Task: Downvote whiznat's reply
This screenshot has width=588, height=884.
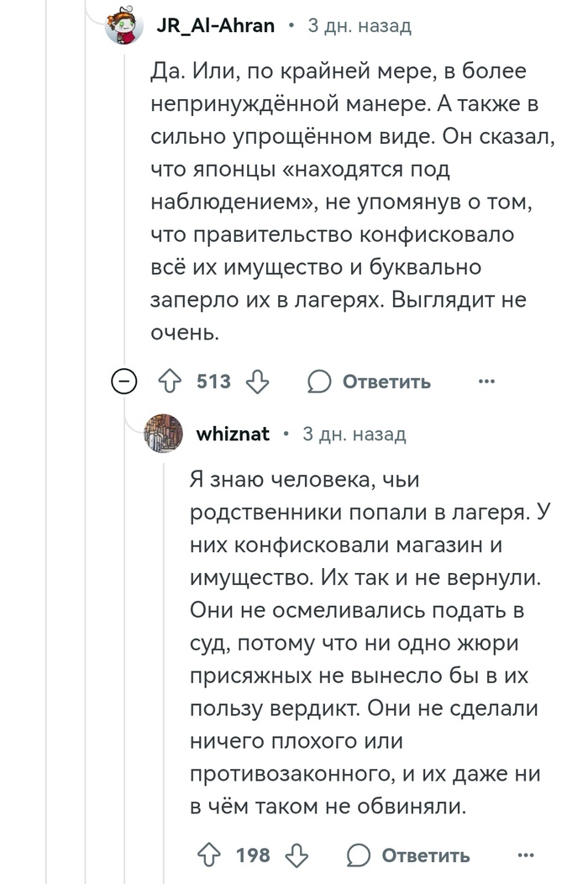Action: [297, 855]
